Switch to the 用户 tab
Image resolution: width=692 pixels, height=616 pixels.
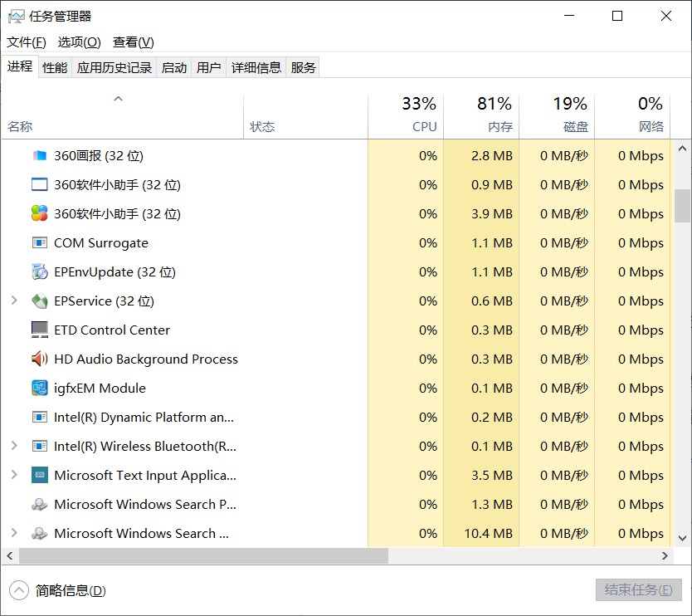[x=208, y=67]
